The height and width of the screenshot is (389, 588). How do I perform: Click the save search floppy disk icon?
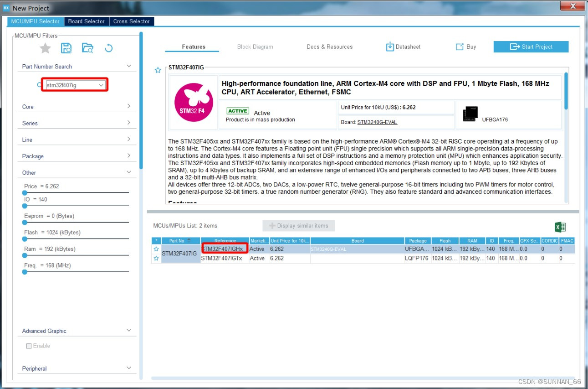[x=66, y=48]
